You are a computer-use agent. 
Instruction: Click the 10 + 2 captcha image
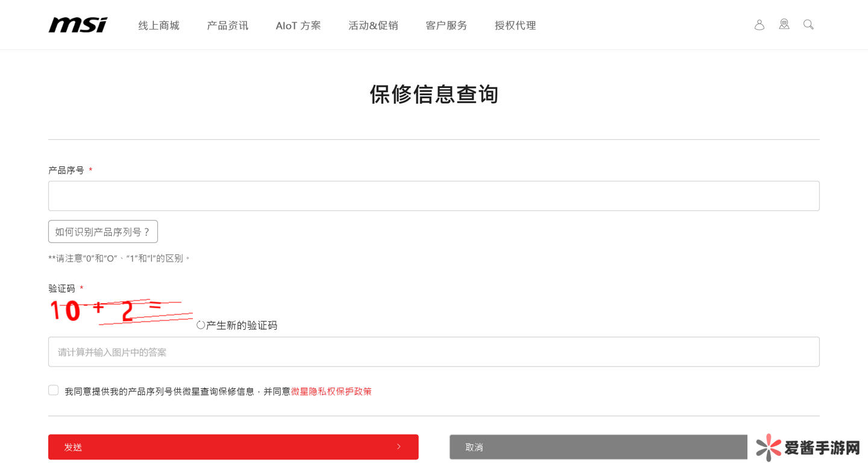pos(121,311)
